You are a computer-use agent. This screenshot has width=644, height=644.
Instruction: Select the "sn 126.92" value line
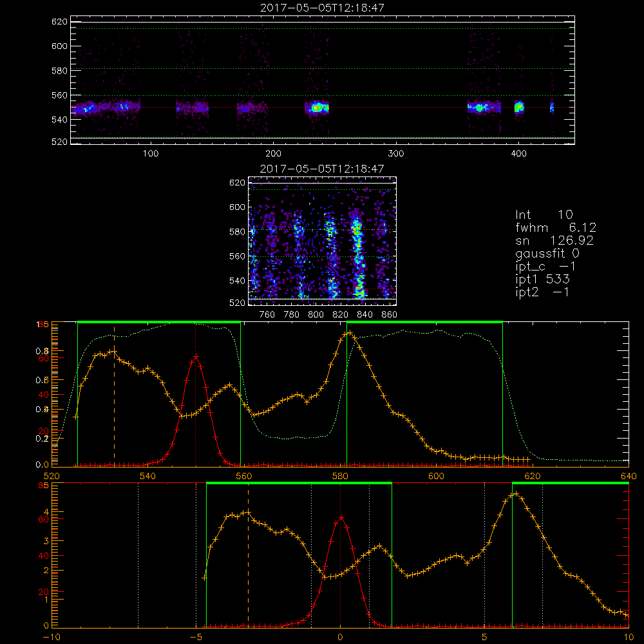pyautogui.click(x=554, y=240)
